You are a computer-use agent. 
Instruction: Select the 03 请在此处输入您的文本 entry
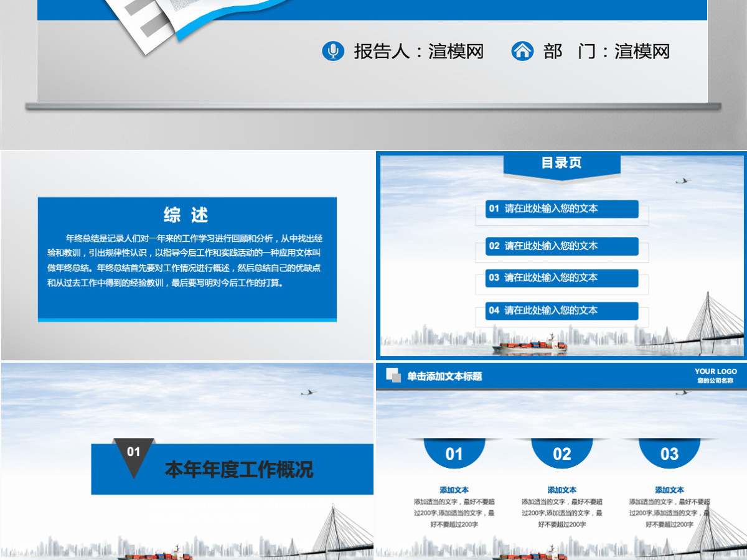pos(562,278)
